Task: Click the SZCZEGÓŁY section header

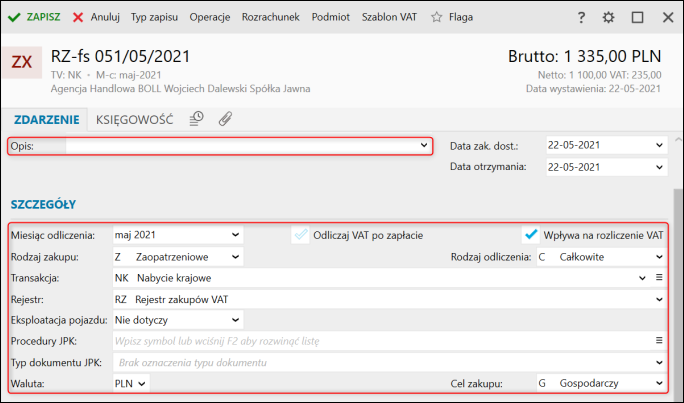Action: click(43, 205)
